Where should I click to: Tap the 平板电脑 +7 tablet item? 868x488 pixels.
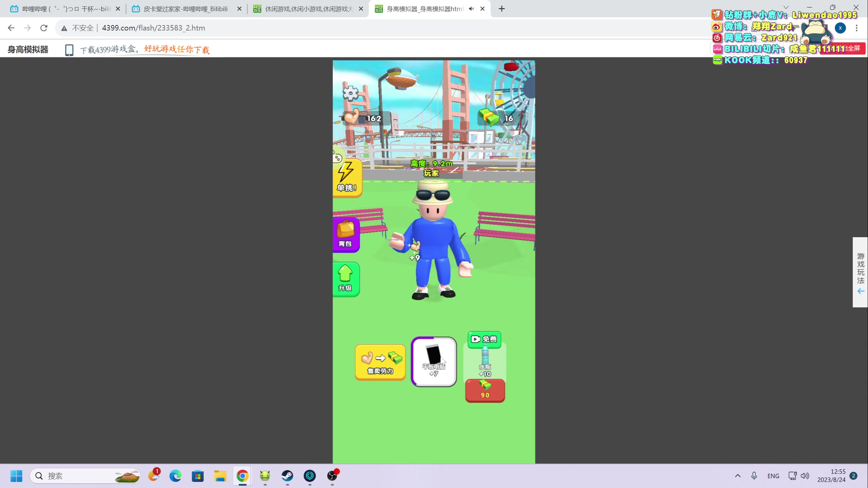click(434, 362)
